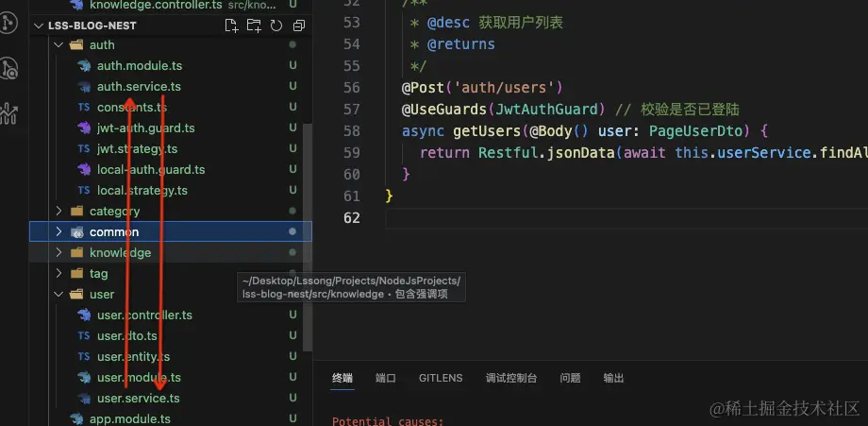
Task: Open the 输出 output tab
Action: coord(614,379)
